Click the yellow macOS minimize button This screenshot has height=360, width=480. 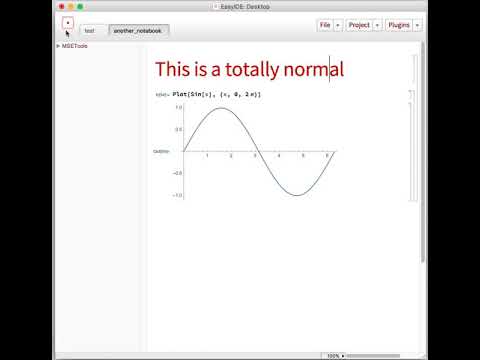(71, 6)
